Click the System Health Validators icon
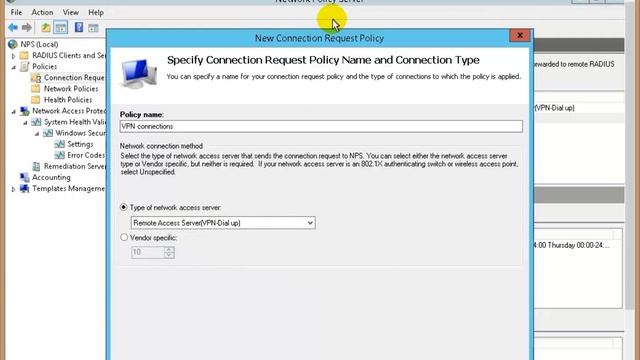Viewport: 640px width, 360px height. pos(36,122)
